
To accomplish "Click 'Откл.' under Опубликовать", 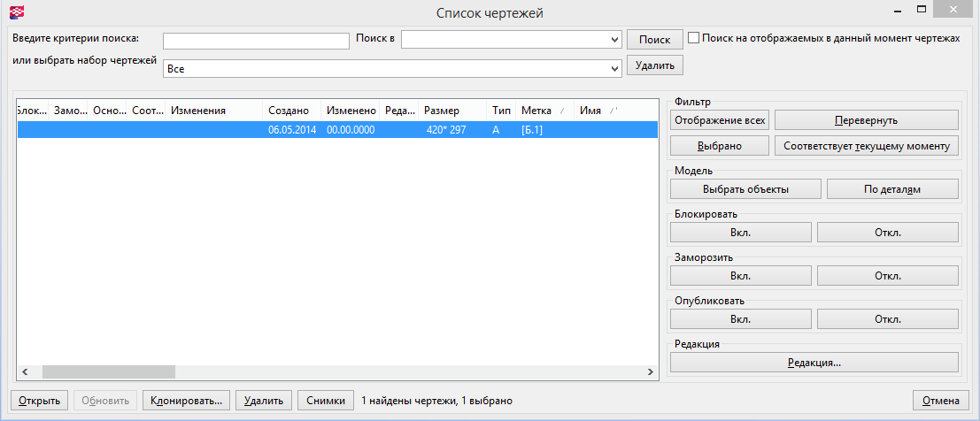I will tap(888, 318).
